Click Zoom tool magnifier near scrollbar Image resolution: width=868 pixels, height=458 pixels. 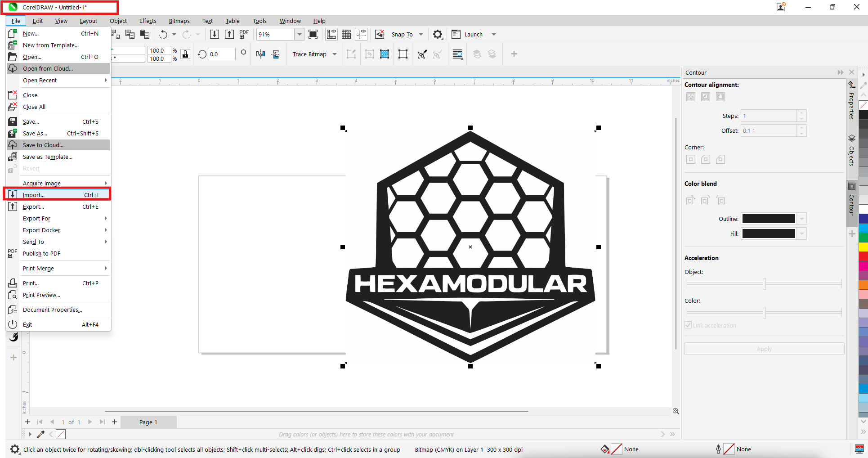(676, 411)
